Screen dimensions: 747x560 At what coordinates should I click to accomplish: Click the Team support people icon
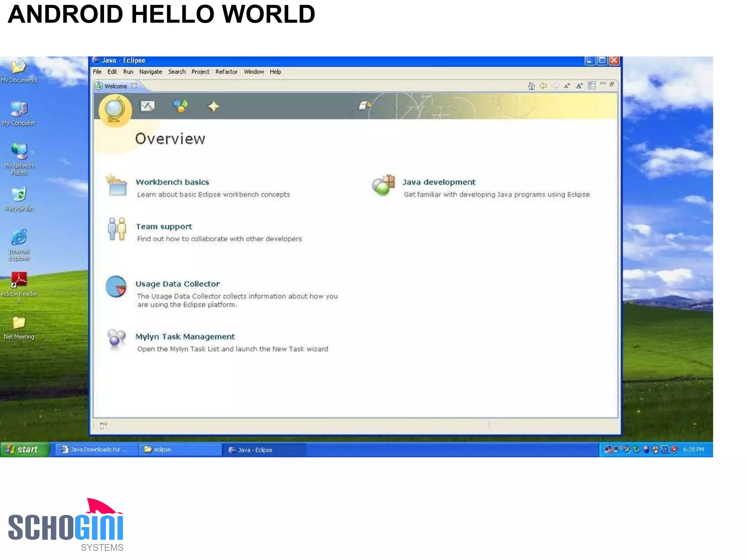pyautogui.click(x=117, y=229)
